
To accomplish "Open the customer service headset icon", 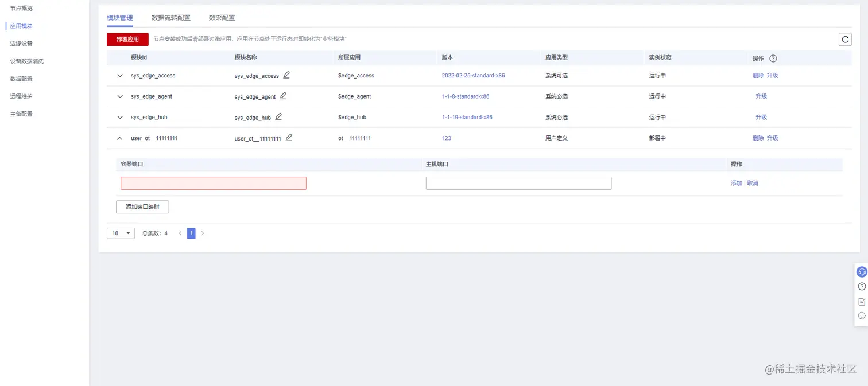I will point(862,272).
